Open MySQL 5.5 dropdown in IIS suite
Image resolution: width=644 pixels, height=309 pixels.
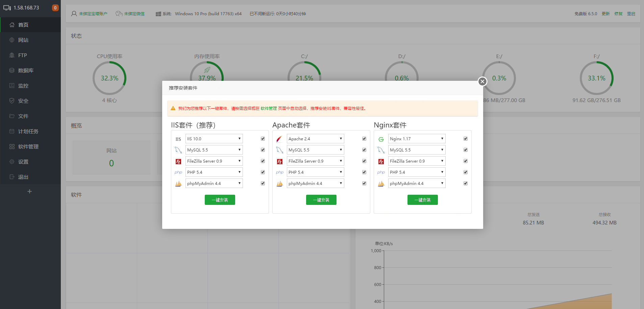tap(214, 150)
